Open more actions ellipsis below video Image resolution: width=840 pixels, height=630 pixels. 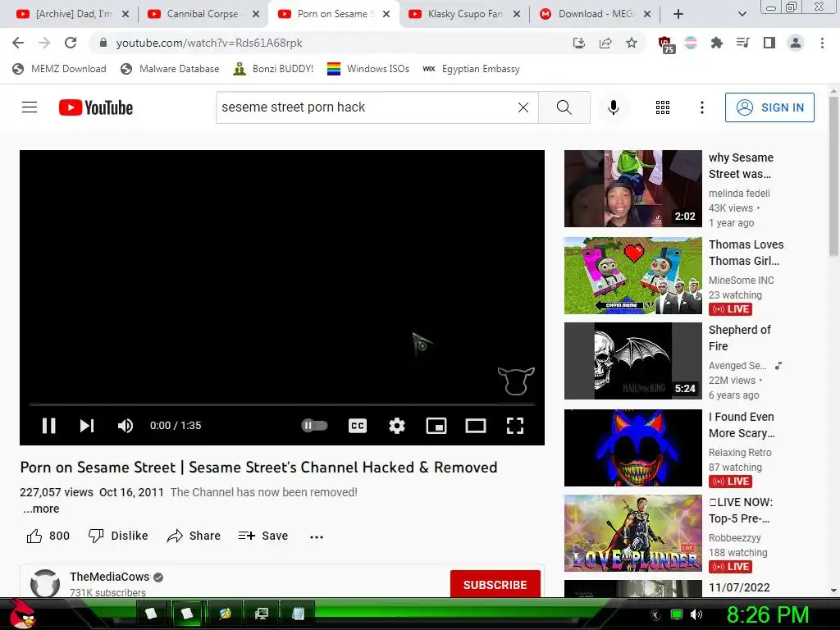click(317, 536)
